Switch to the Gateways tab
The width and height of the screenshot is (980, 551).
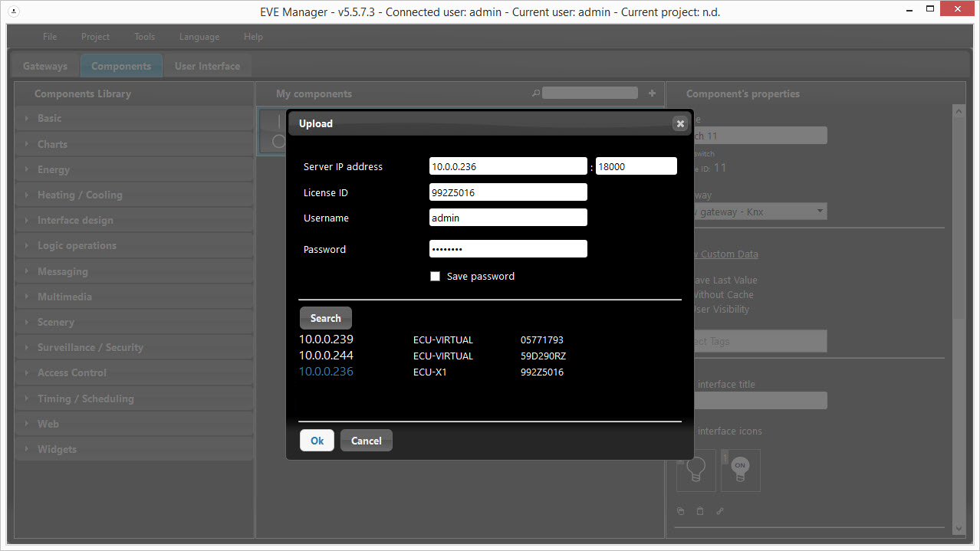(45, 66)
